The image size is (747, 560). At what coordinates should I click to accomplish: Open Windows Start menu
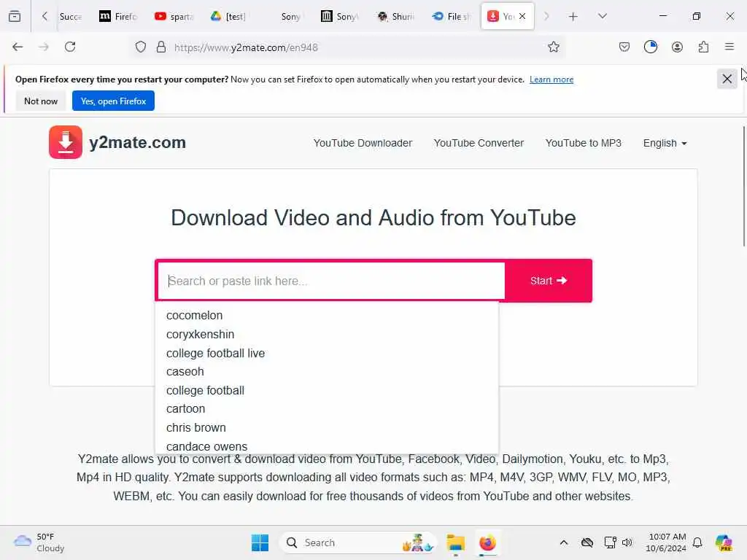[x=260, y=542]
